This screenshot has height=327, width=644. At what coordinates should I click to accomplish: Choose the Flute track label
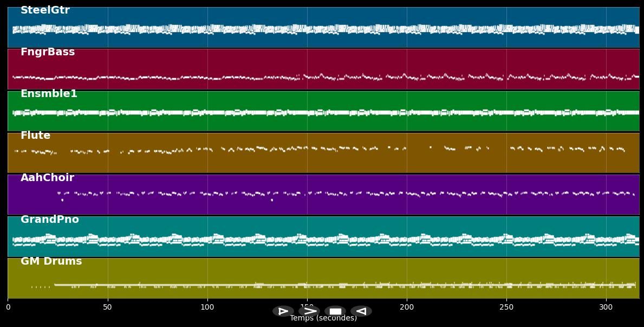pyautogui.click(x=35, y=136)
